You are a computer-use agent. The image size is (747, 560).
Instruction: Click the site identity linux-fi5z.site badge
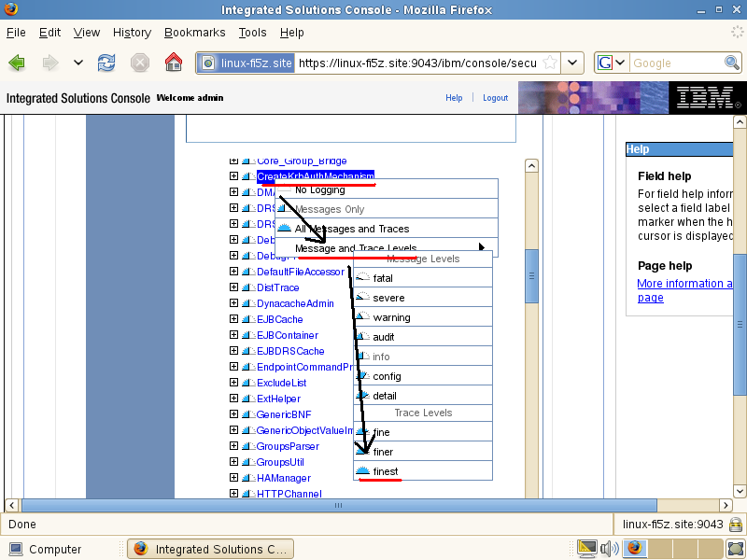pos(247,63)
